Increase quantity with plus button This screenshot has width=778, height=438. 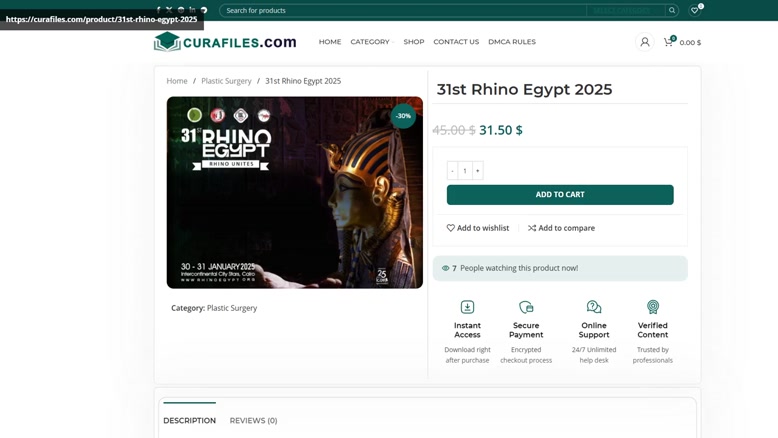[478, 171]
